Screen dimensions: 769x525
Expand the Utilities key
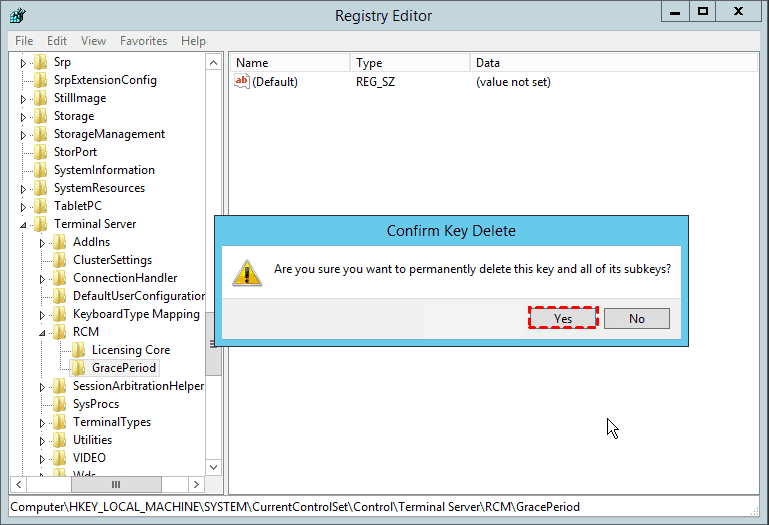pos(42,441)
